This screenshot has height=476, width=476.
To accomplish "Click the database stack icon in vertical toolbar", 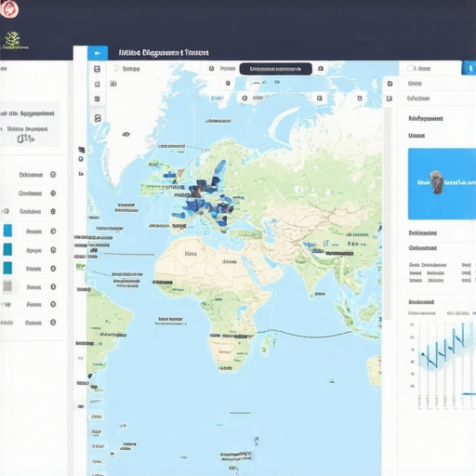I will coord(98,118).
